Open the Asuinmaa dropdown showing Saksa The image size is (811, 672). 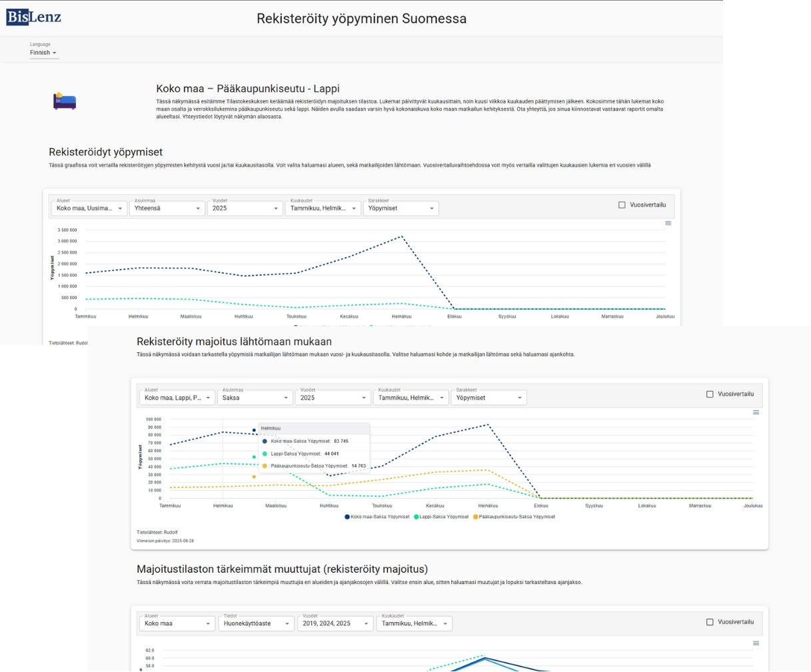click(255, 398)
